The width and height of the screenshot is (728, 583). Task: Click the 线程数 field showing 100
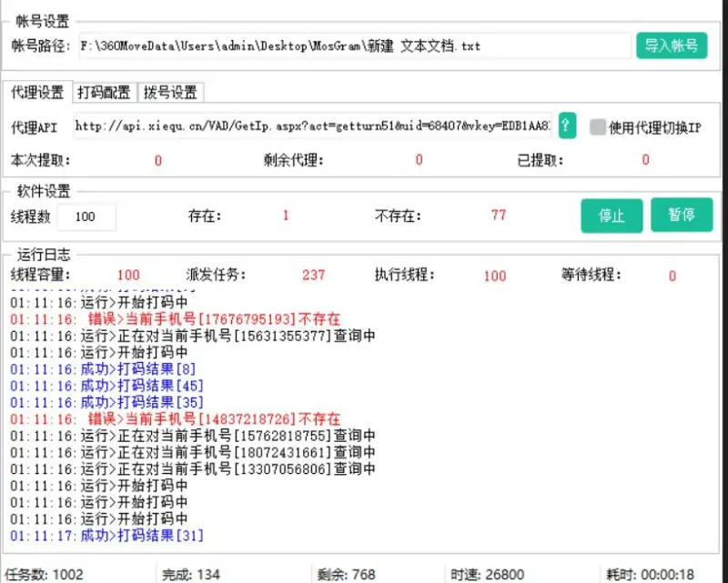86,216
